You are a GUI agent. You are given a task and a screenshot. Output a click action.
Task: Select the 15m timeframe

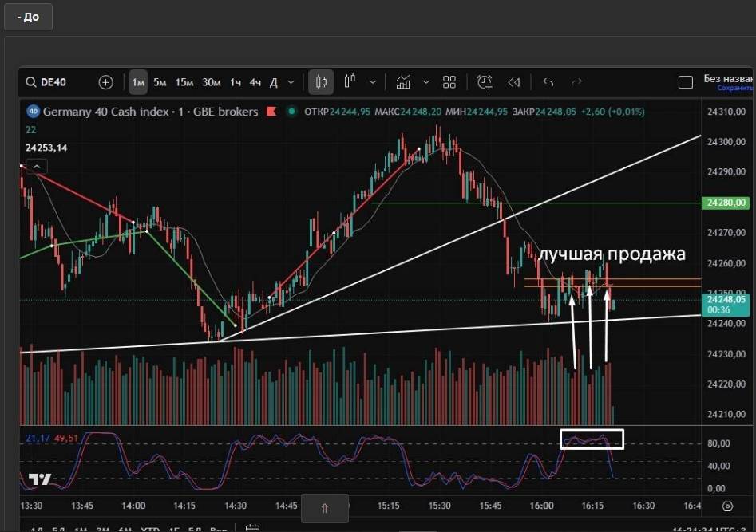coord(184,82)
